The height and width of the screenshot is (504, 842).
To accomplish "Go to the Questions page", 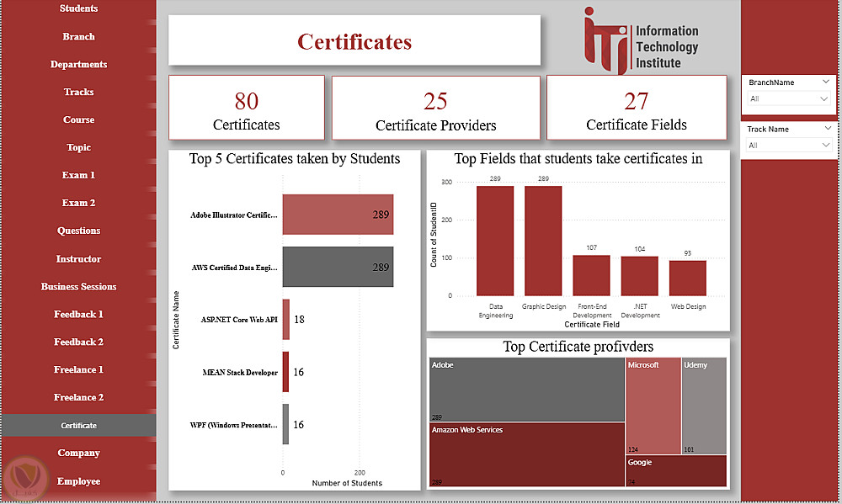I will pos(78,231).
